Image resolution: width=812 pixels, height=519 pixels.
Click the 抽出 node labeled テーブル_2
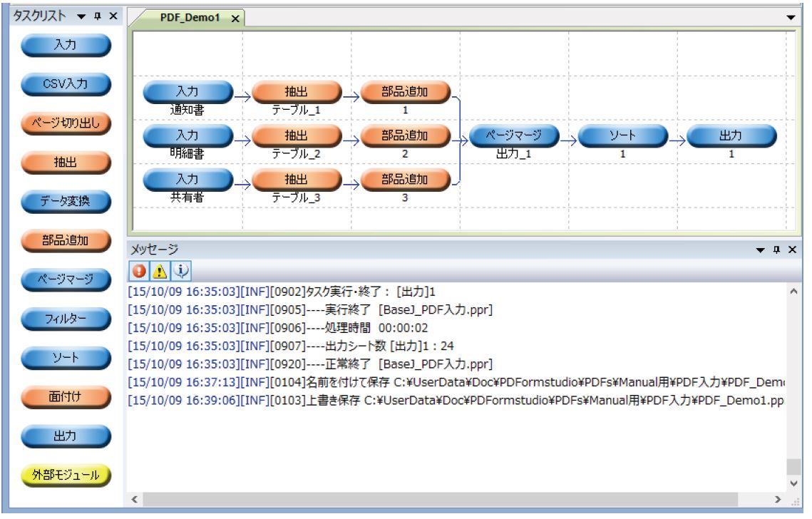pyautogui.click(x=296, y=135)
